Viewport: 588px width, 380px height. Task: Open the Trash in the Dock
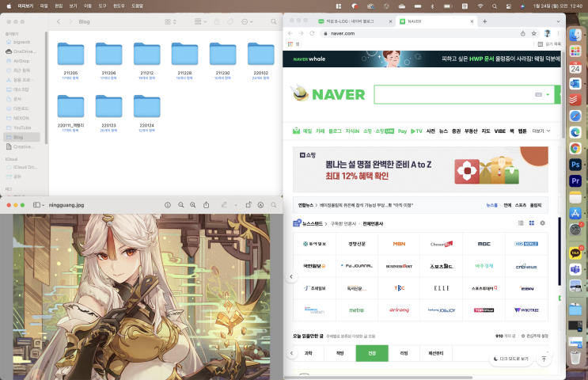pyautogui.click(x=575, y=357)
